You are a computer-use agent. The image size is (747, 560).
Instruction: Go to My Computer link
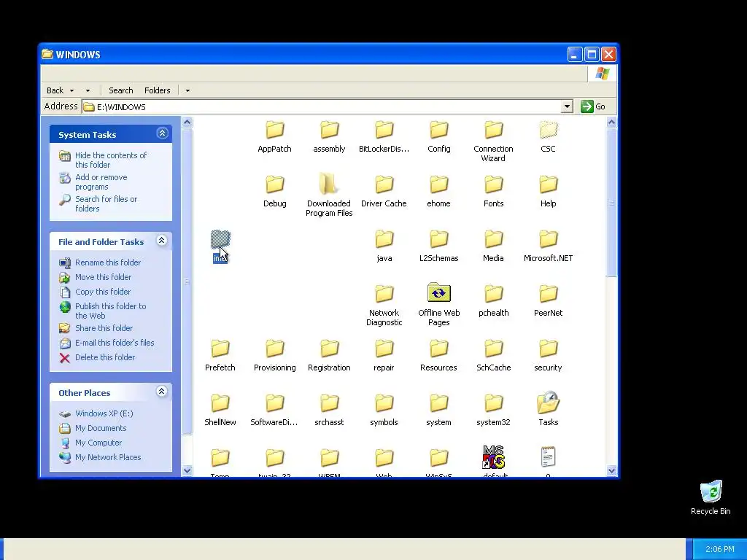[98, 443]
